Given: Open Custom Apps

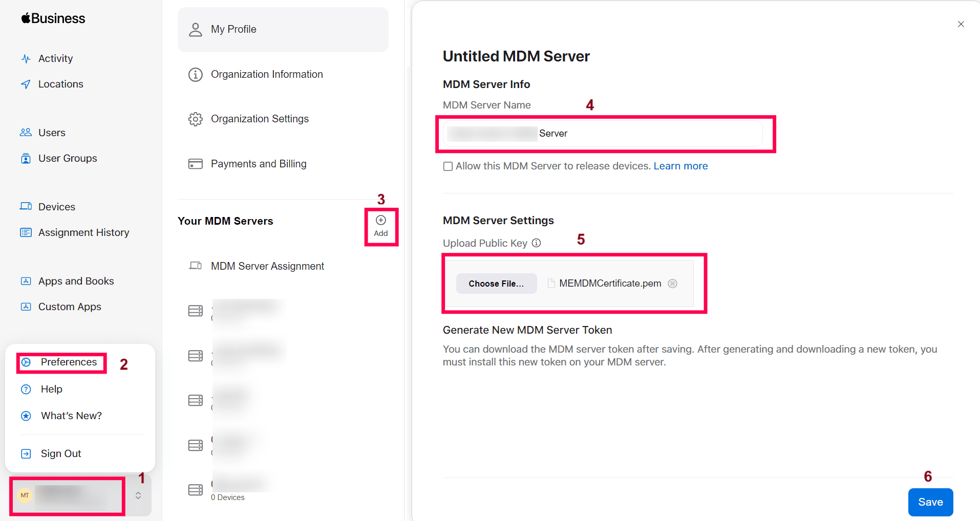Looking at the screenshot, I should (x=70, y=307).
